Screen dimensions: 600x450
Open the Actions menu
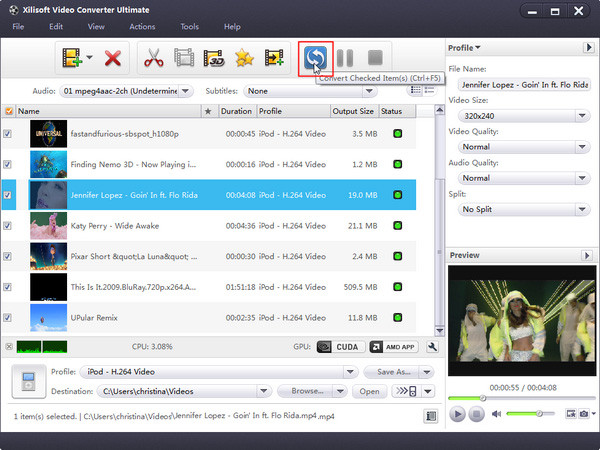coord(142,26)
